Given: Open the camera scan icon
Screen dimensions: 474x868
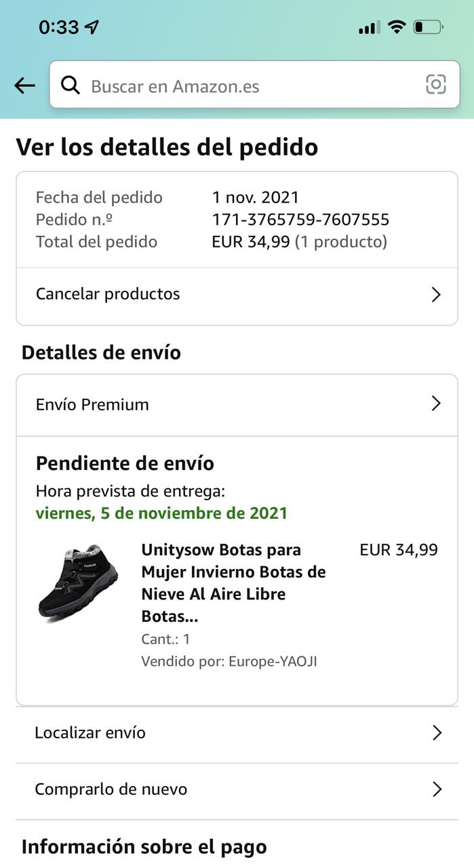Looking at the screenshot, I should click(x=435, y=84).
